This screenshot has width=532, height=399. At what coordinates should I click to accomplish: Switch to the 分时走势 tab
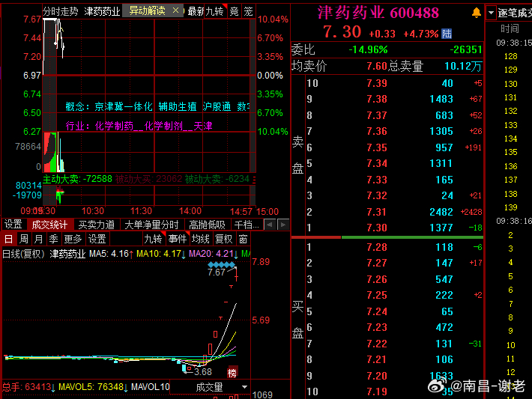61,11
